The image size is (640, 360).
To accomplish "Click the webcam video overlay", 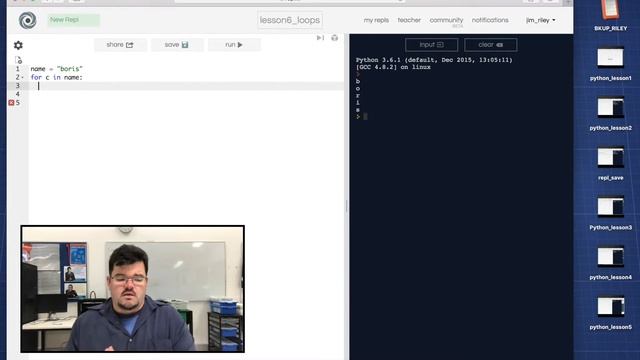I will coord(133,289).
